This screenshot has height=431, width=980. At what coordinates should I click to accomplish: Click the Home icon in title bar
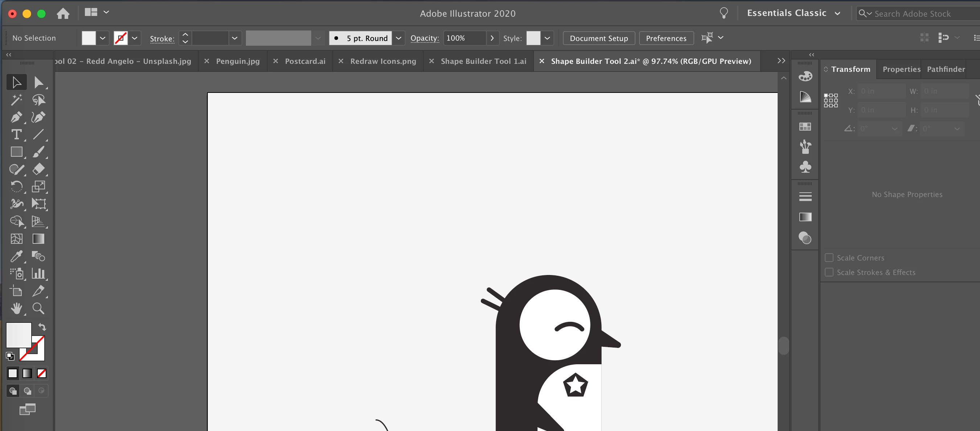tap(63, 14)
